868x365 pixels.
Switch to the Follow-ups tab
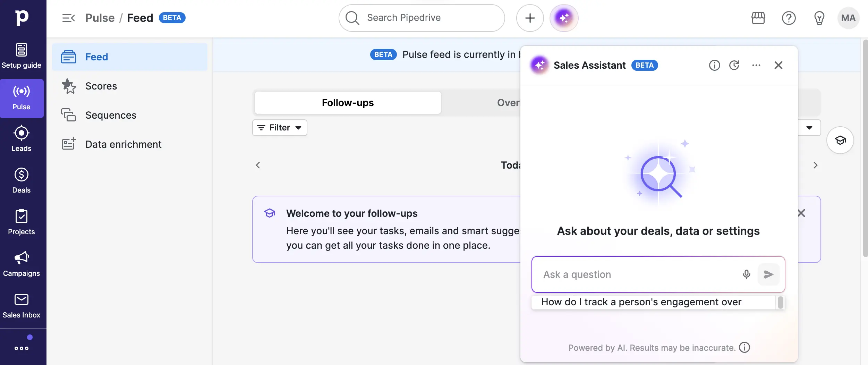(347, 102)
